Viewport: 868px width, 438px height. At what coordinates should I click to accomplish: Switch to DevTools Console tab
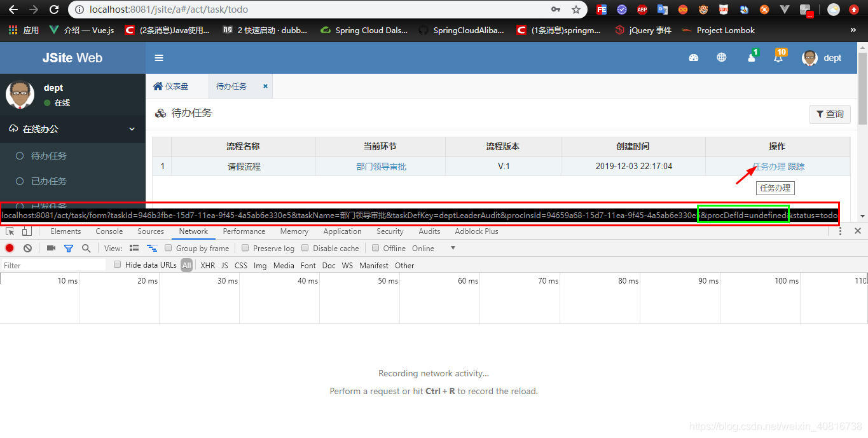click(x=109, y=231)
